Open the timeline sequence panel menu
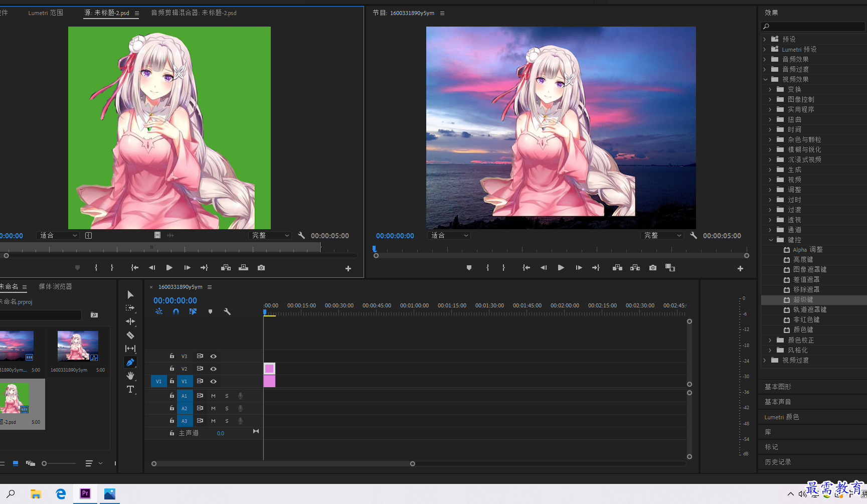 [x=210, y=287]
